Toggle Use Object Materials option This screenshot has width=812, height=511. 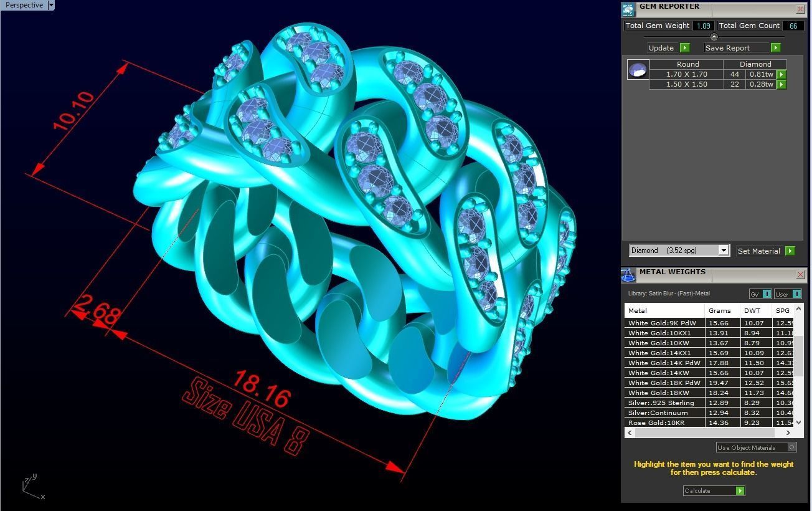click(x=756, y=447)
